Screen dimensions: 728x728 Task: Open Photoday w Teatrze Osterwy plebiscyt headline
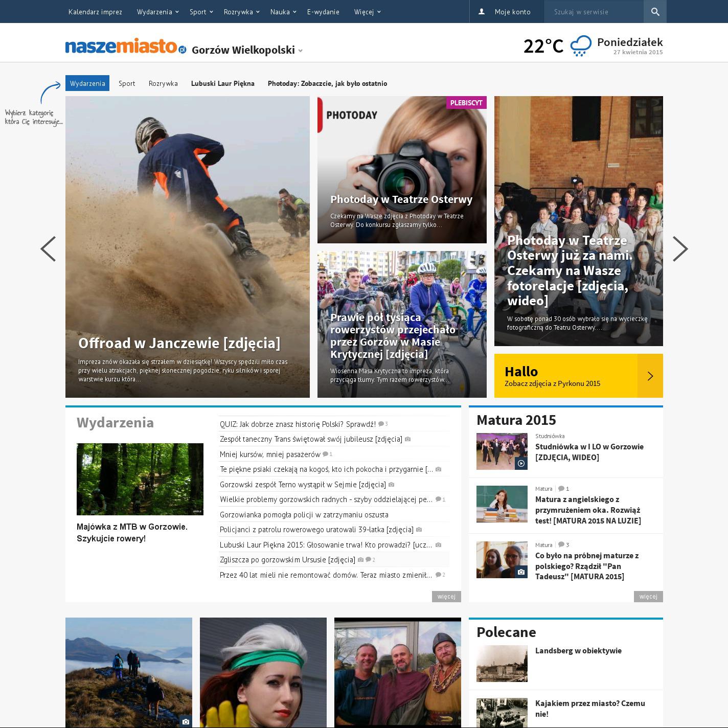click(x=401, y=199)
